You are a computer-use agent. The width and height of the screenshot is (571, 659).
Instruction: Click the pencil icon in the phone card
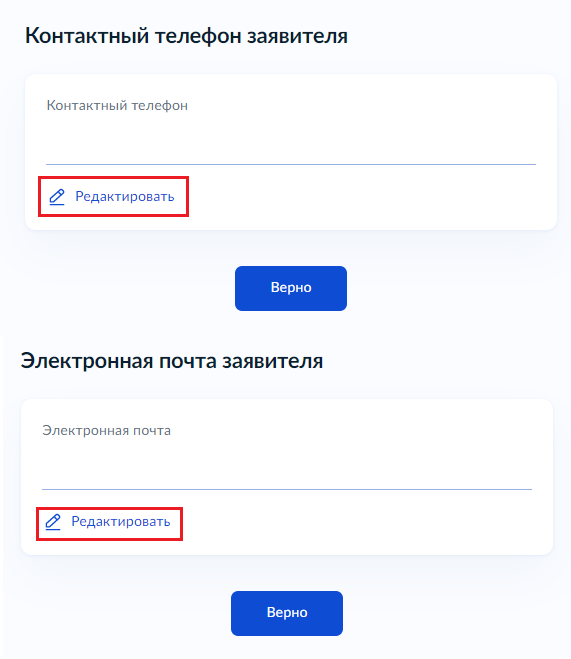tap(57, 197)
